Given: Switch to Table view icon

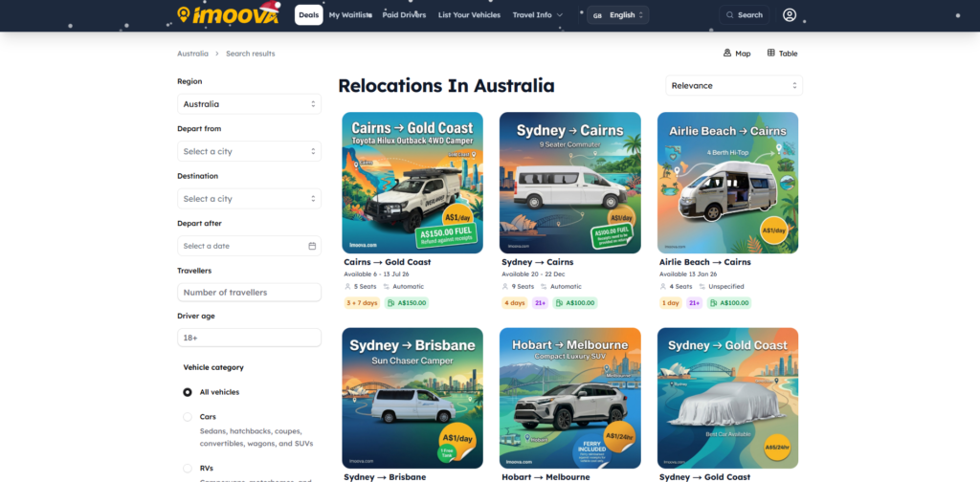Looking at the screenshot, I should (x=771, y=53).
